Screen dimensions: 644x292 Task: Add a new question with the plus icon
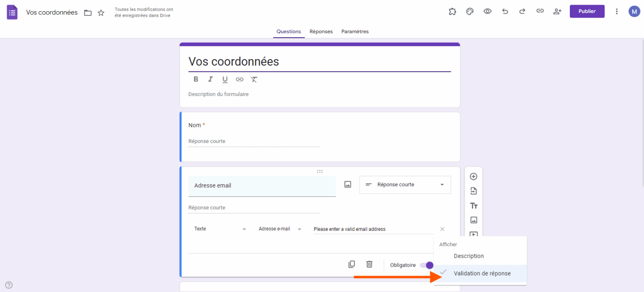[x=473, y=176]
